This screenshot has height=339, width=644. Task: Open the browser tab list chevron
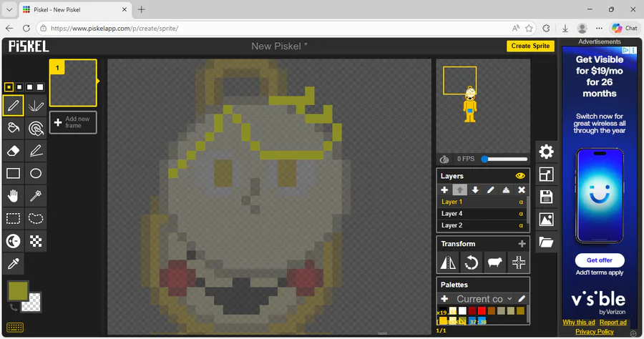(9, 9)
